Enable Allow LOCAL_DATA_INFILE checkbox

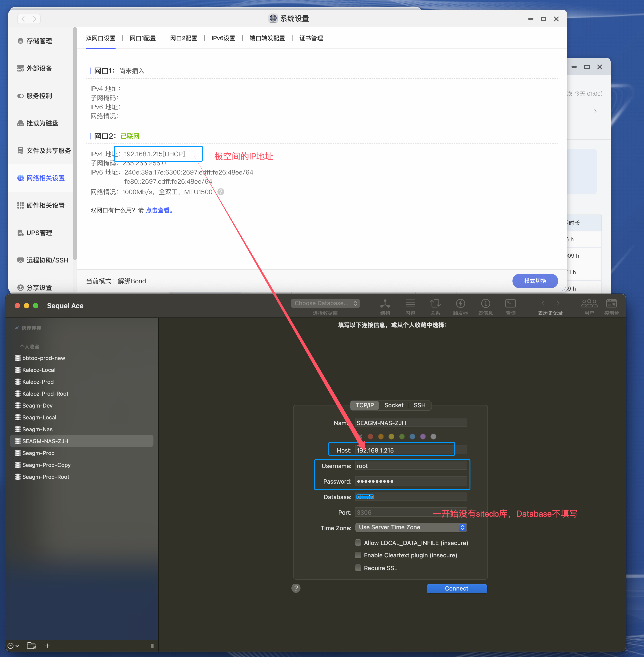(358, 543)
